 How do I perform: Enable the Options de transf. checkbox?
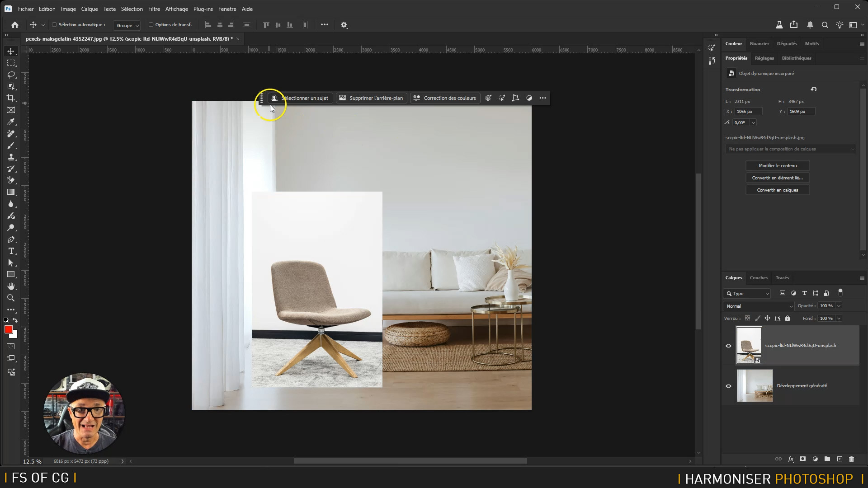point(151,25)
